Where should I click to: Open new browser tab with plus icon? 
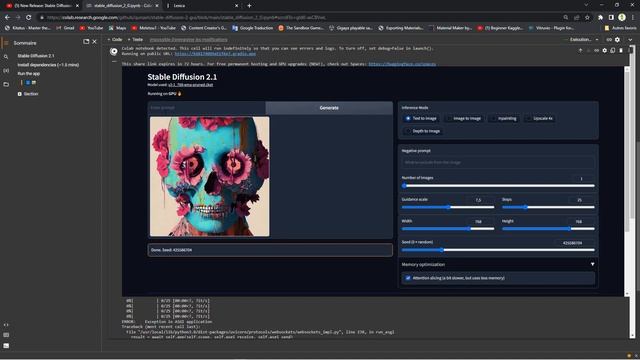(x=249, y=6)
